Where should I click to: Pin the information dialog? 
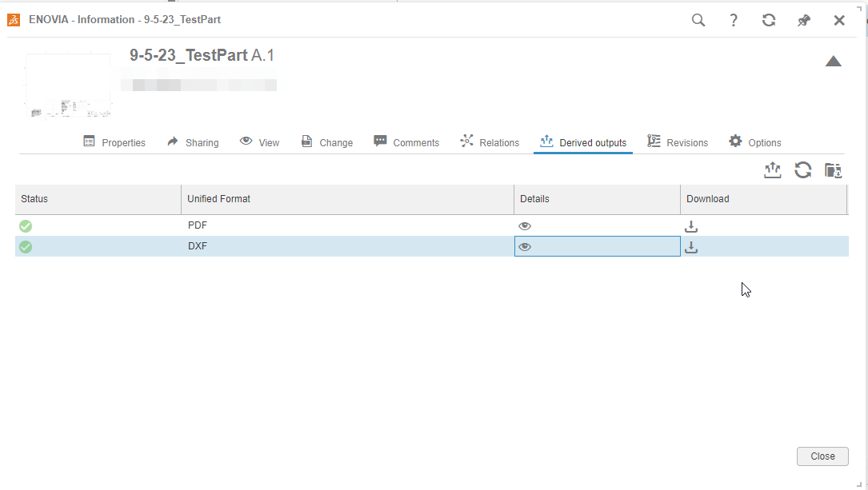(x=804, y=20)
